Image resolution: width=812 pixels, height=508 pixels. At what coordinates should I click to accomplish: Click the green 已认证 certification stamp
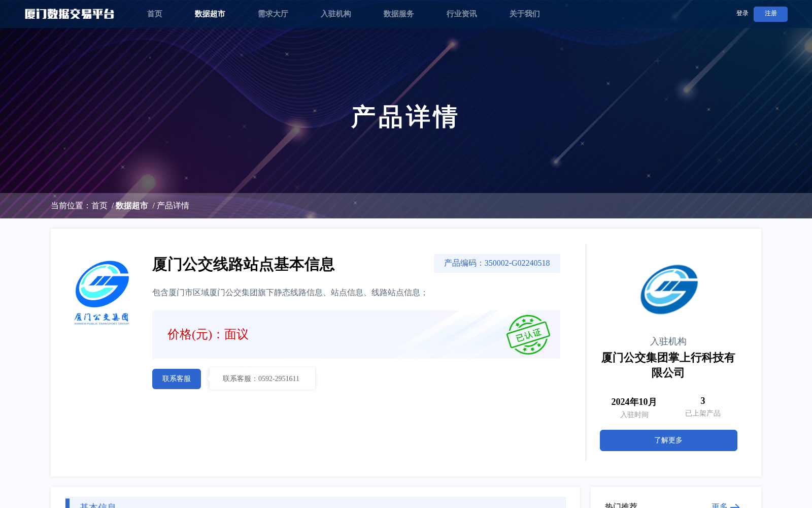[x=528, y=335]
